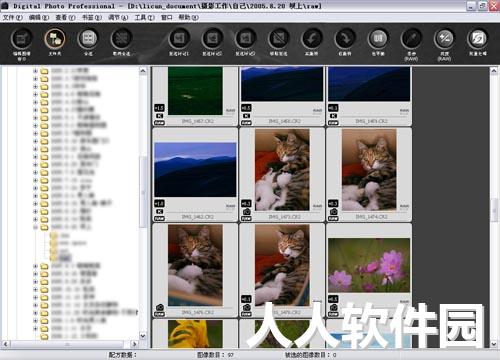Click the White balance (白平衡) toolbar icon

(x=378, y=39)
